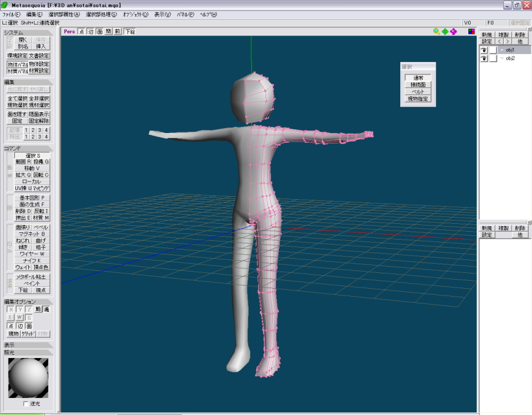Viewport: 532px width, 415px height.
Task: Select the 回転 C rotate tool
Action: [41, 175]
